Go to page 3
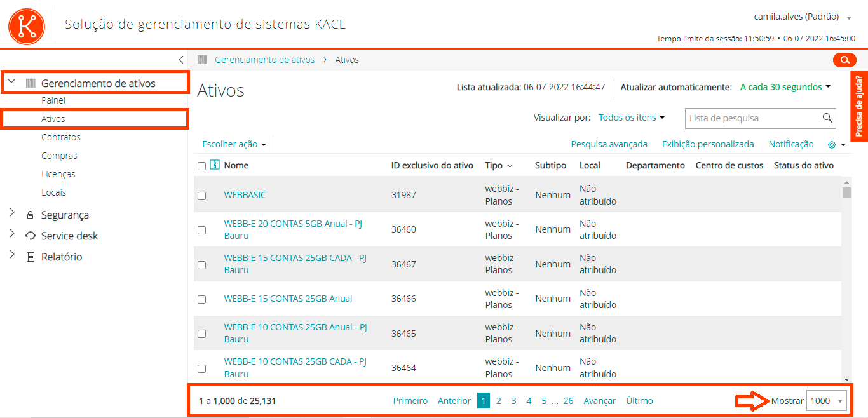This screenshot has width=868, height=418. 513,401
